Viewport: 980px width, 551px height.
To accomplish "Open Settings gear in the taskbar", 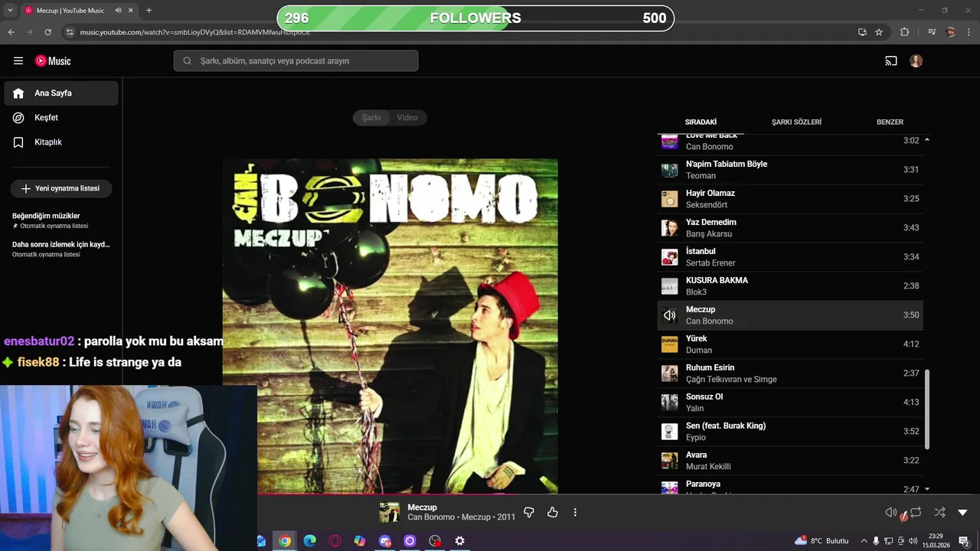I will (x=459, y=541).
